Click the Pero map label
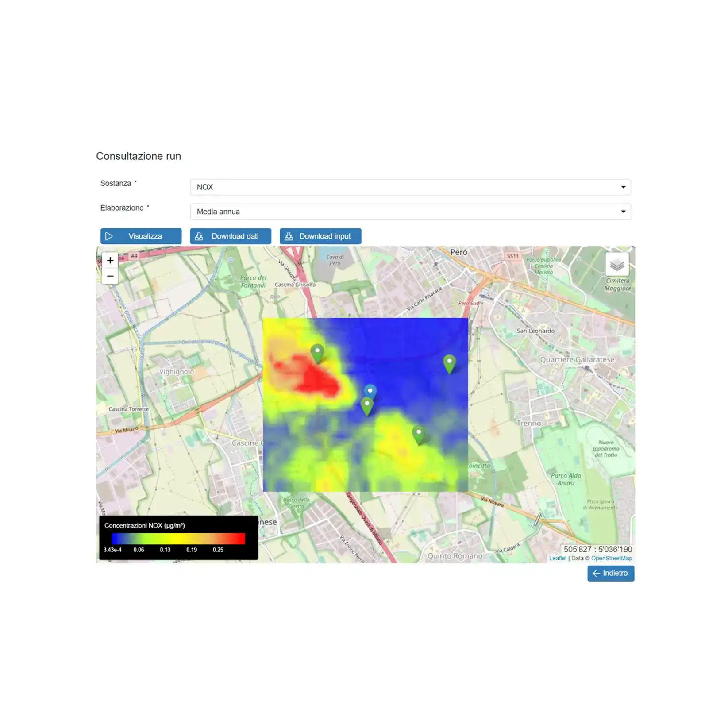The image size is (728, 728). 459,252
